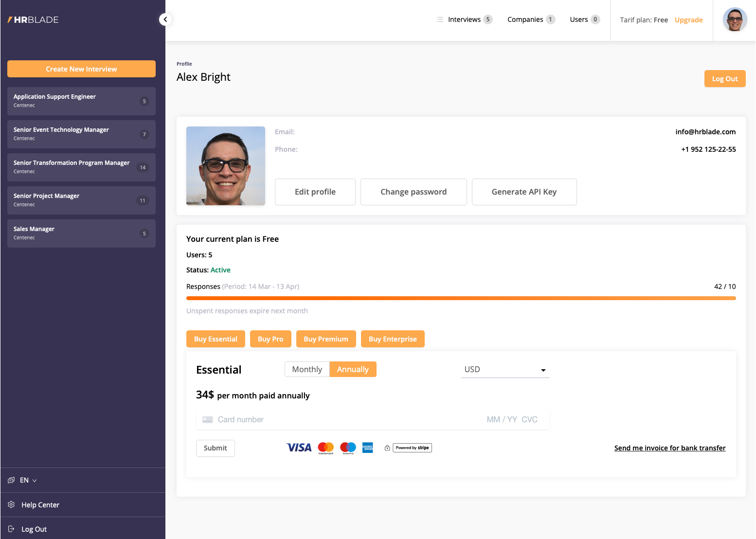Follow the Send me invoice link
The height and width of the screenshot is (539, 756).
coord(669,448)
